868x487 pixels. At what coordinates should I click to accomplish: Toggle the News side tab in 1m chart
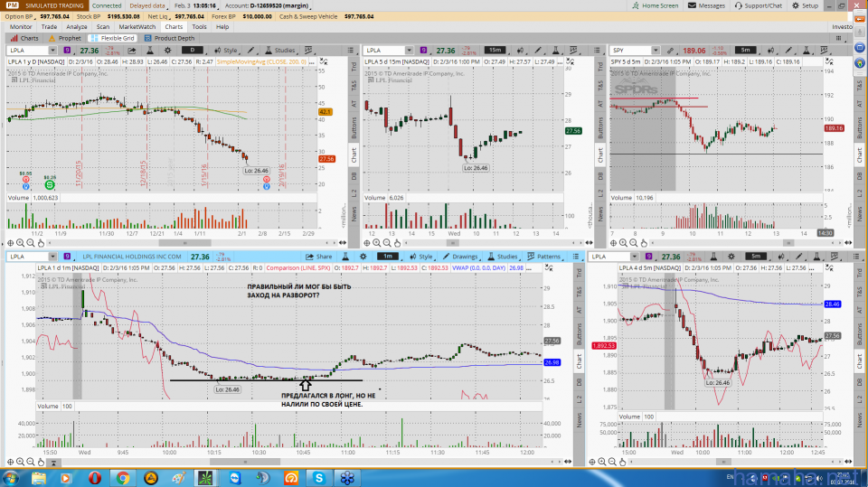click(579, 420)
